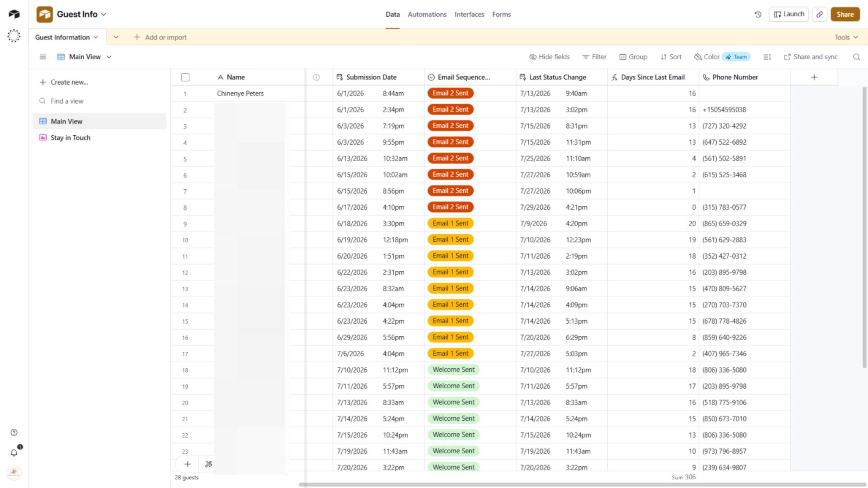Toggle the views sidebar hamburger icon

43,57
